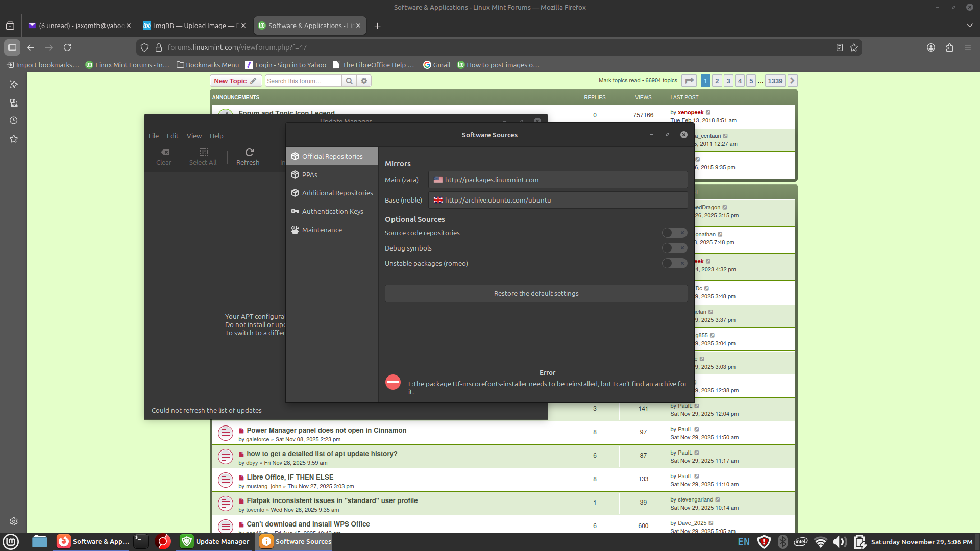This screenshot has width=980, height=551.
Task: Switch to the Yahoo mail tab
Action: (x=80, y=26)
